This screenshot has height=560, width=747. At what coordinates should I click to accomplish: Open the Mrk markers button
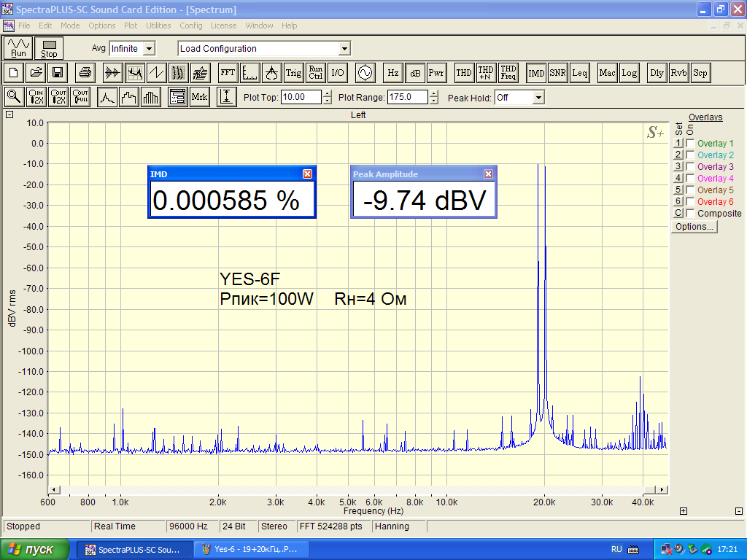tap(199, 97)
